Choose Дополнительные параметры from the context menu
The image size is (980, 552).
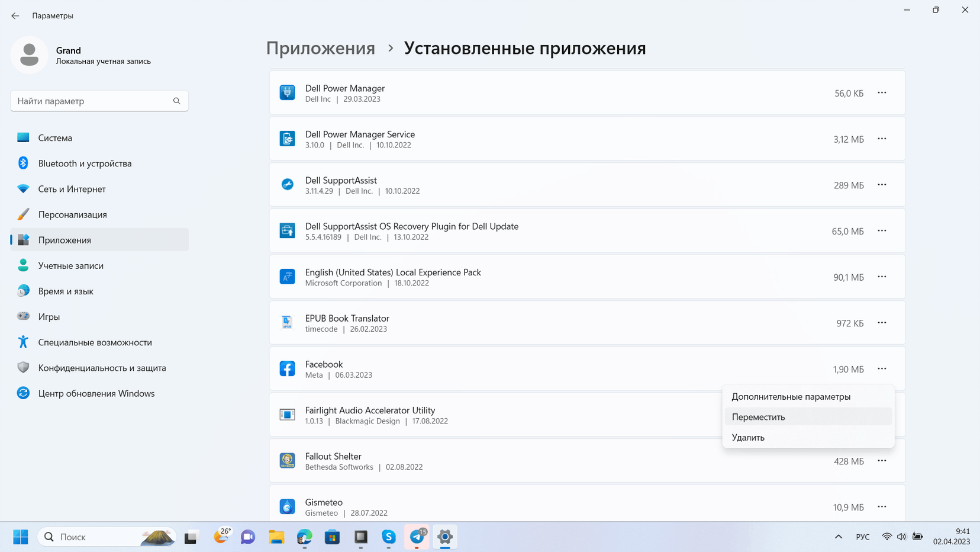pyautogui.click(x=808, y=396)
